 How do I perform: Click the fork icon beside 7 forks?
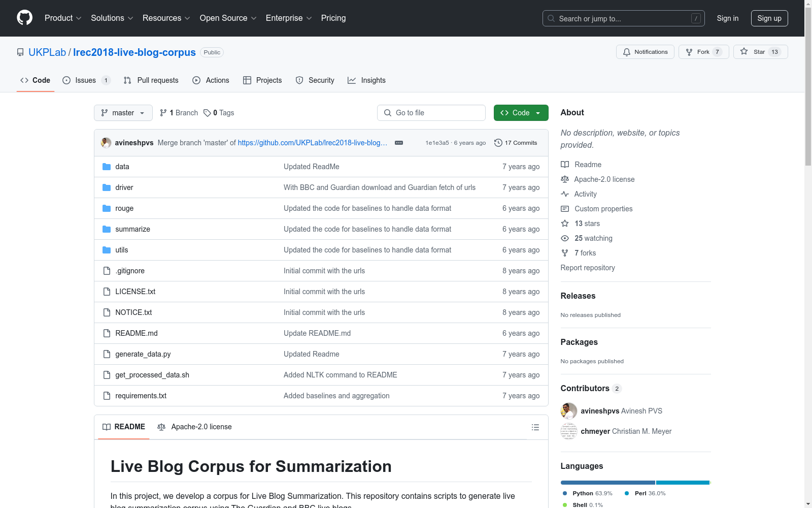pyautogui.click(x=565, y=253)
